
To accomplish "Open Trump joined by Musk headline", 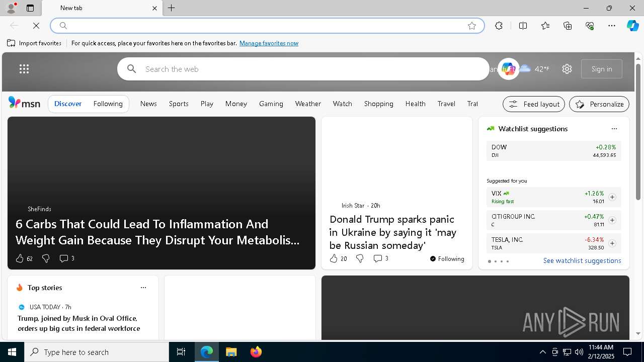I will (79, 323).
